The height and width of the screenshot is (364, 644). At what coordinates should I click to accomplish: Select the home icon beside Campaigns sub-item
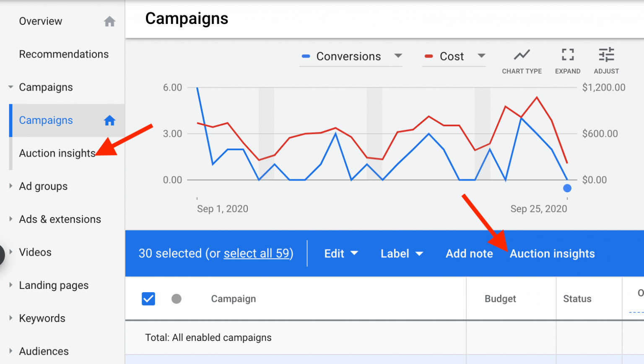coord(109,120)
